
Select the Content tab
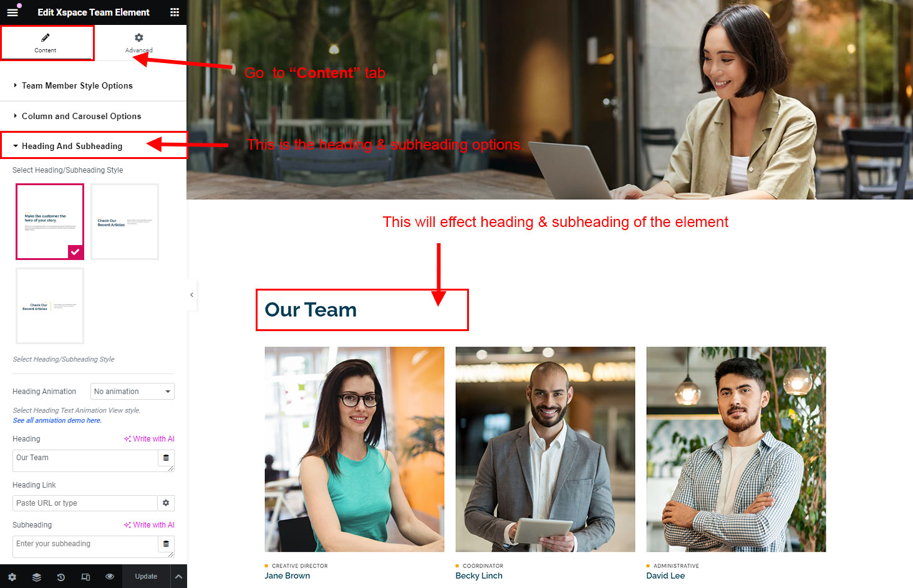pyautogui.click(x=46, y=42)
